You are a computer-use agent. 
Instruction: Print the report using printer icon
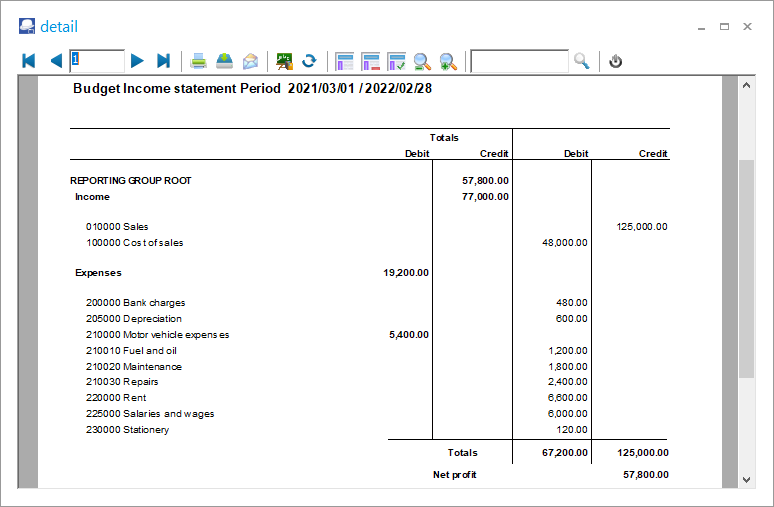[x=199, y=61]
